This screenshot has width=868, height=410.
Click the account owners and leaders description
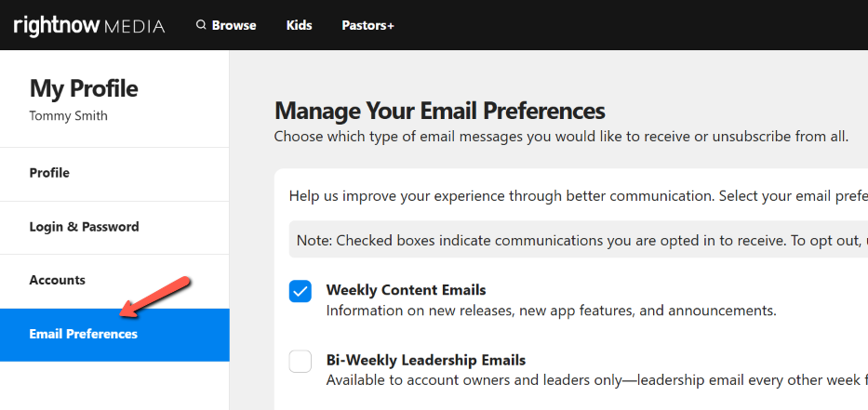click(595, 380)
